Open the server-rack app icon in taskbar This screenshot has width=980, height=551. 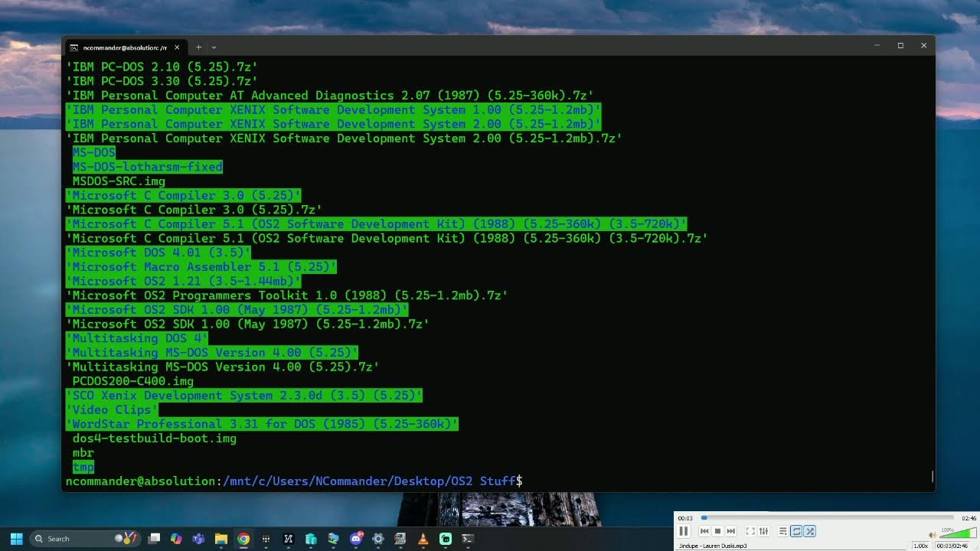(x=400, y=539)
